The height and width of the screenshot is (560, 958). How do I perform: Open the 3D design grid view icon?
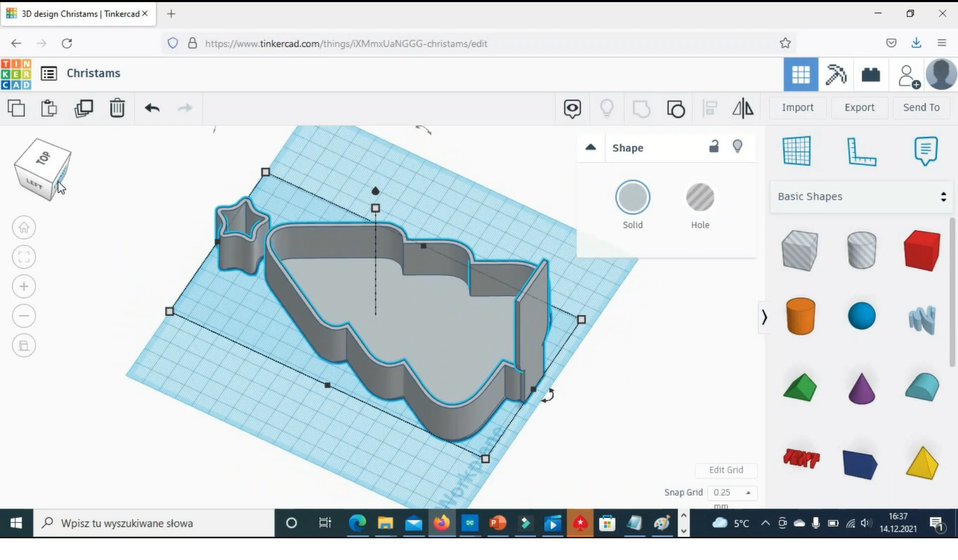tap(801, 75)
